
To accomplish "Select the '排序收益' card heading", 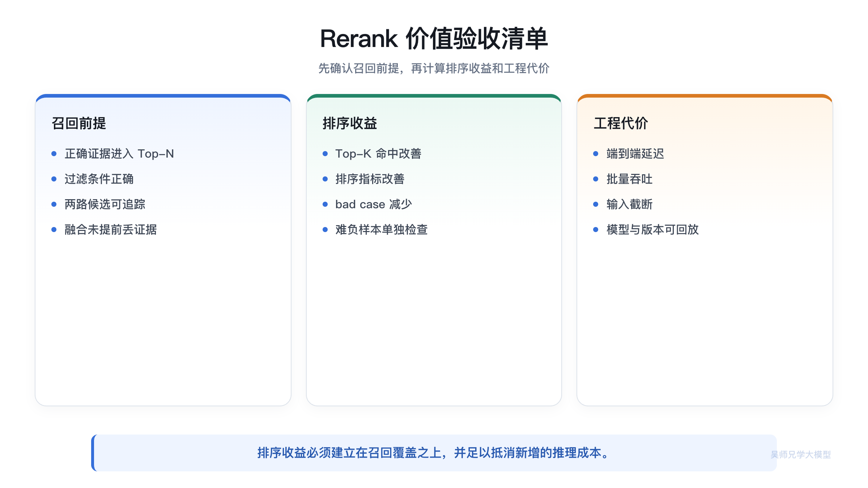I will pos(350,123).
